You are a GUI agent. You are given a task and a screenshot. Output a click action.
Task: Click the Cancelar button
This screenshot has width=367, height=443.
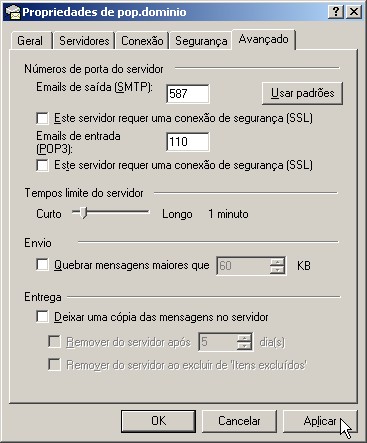click(x=239, y=421)
